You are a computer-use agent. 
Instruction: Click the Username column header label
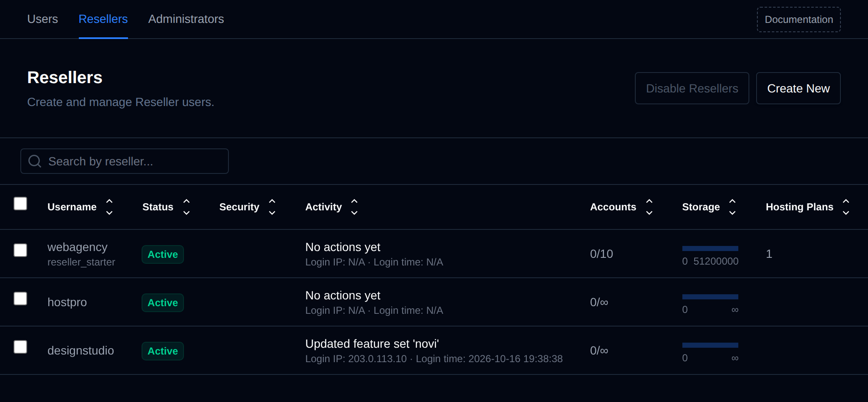(72, 207)
